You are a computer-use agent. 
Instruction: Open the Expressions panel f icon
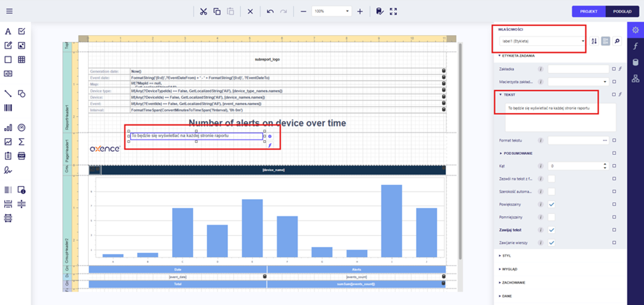[x=635, y=46]
